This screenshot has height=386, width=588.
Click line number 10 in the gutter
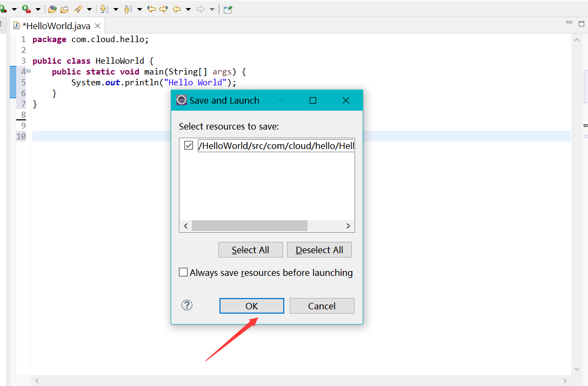pos(21,137)
